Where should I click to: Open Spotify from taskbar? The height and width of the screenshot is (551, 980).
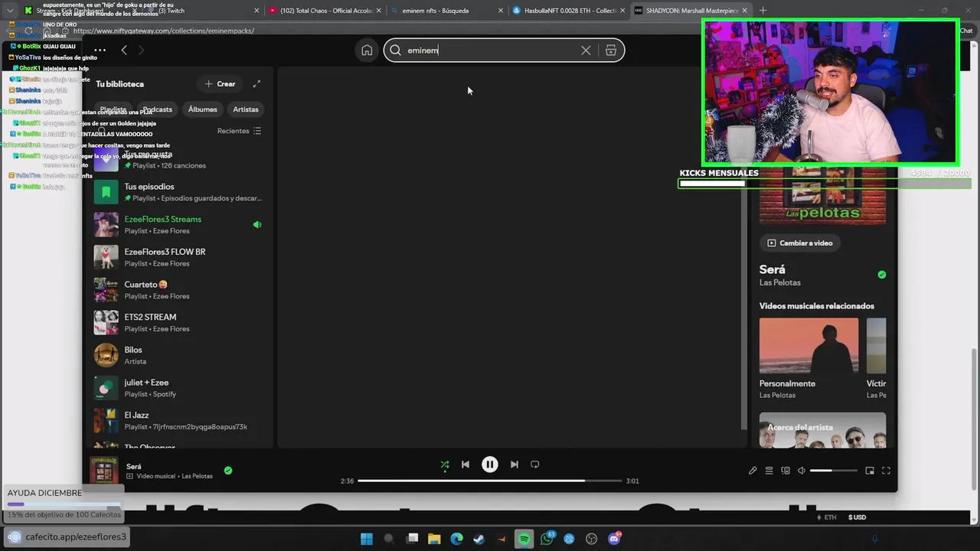pyautogui.click(x=524, y=539)
